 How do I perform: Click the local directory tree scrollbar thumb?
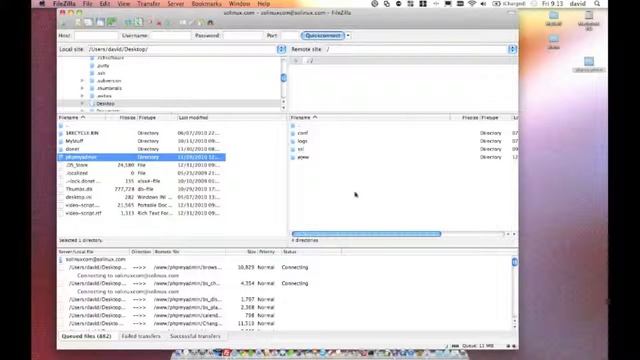284,78
